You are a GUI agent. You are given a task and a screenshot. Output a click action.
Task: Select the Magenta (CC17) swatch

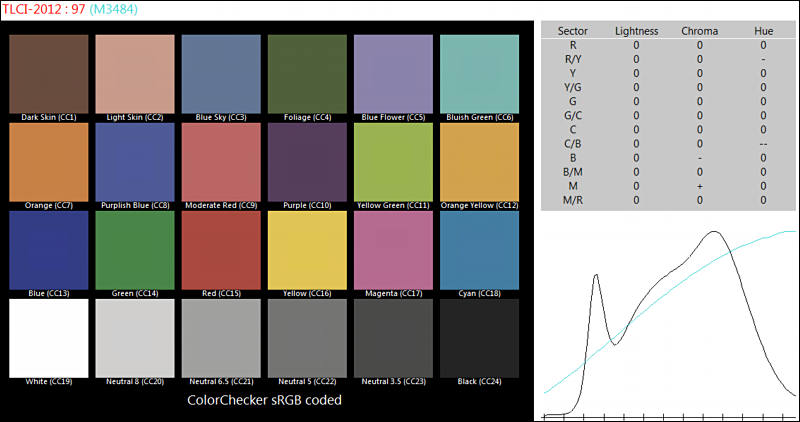393,249
